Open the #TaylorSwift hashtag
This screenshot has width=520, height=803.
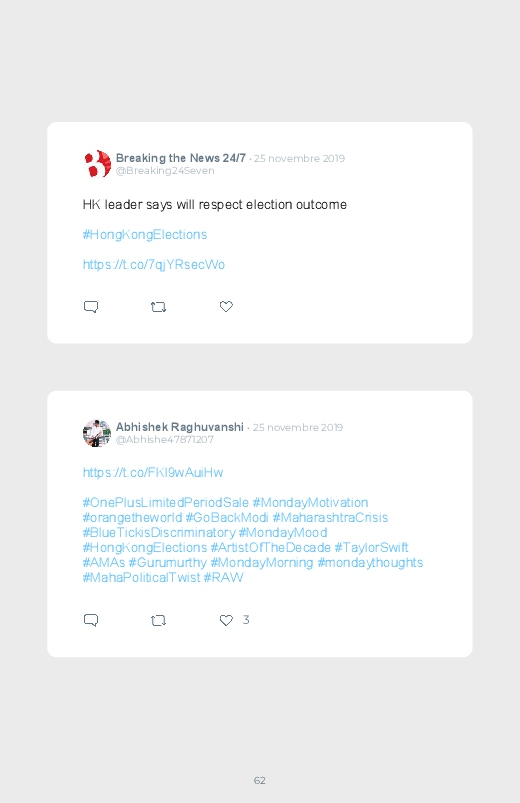click(371, 547)
